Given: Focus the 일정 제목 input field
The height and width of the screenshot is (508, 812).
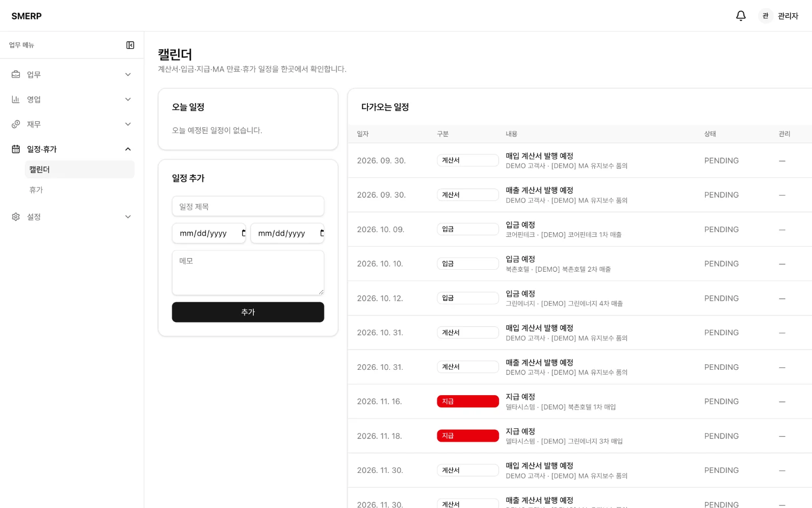Looking at the screenshot, I should [x=248, y=206].
